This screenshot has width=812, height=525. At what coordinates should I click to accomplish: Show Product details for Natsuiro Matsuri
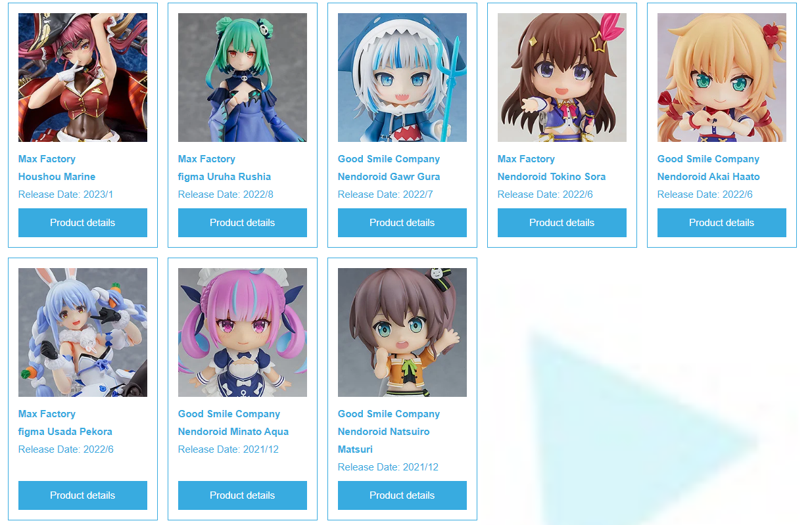[402, 495]
